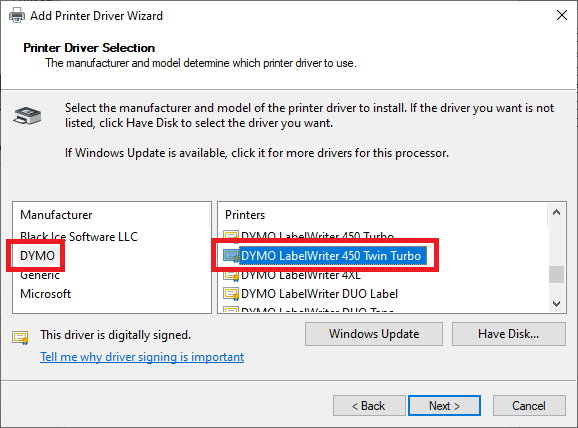Click the DYMO LabelWriter 450 Turbo driver icon
Screen dimensions: 578x428
point(231,235)
